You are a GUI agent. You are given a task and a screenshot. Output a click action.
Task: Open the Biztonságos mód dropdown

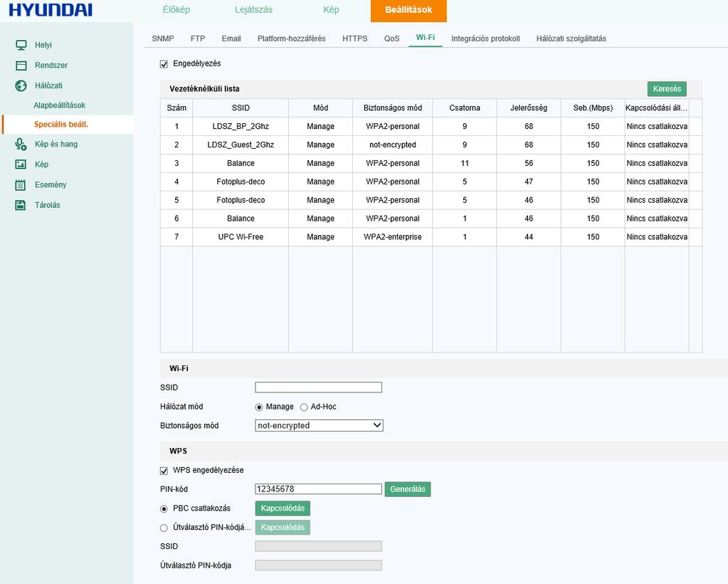tap(319, 425)
